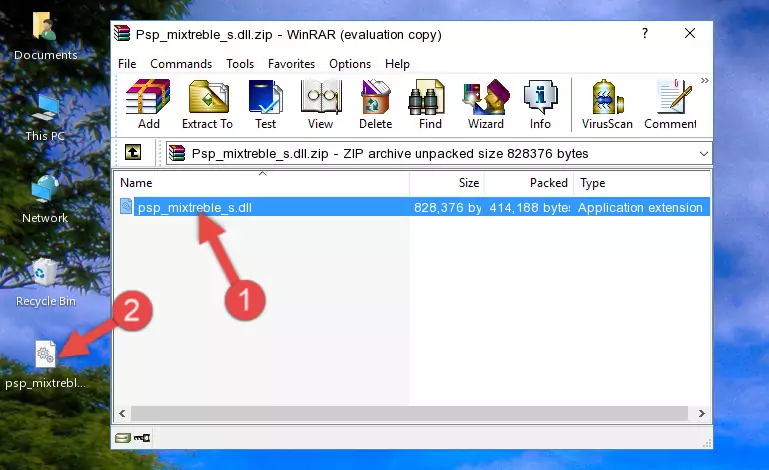Run the Test archive tool
This screenshot has height=470, width=769.
coord(265,104)
